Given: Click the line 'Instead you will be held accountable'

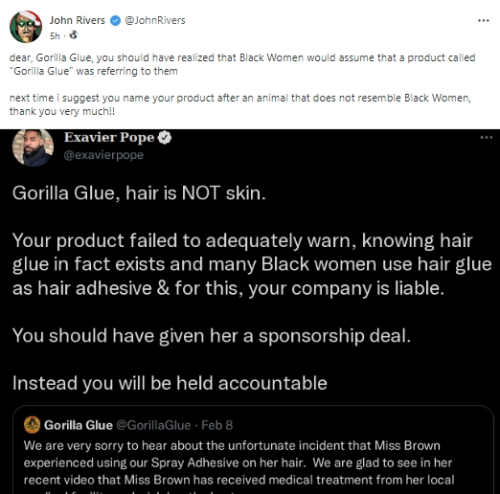Looking at the screenshot, I should click(170, 383).
